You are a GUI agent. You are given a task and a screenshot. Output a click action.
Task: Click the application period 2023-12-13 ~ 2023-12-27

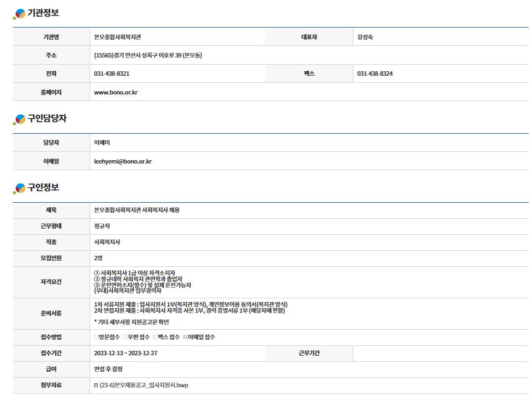126,353
